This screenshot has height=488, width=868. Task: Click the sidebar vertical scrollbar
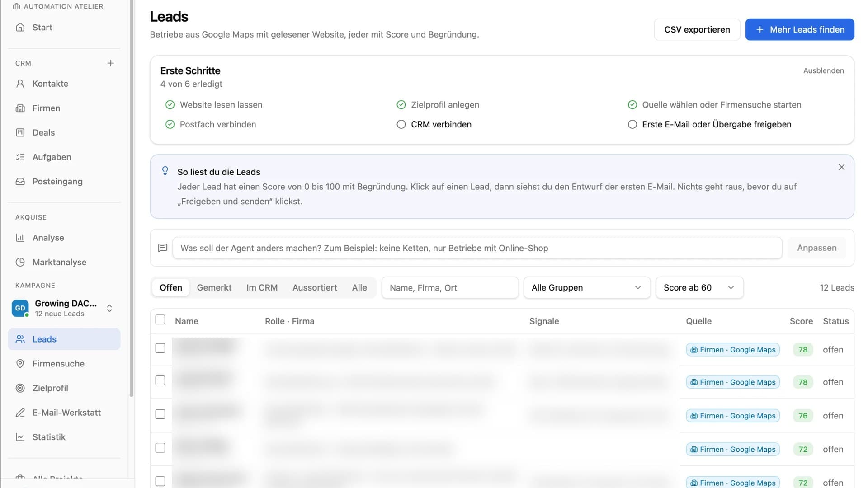pyautogui.click(x=132, y=199)
